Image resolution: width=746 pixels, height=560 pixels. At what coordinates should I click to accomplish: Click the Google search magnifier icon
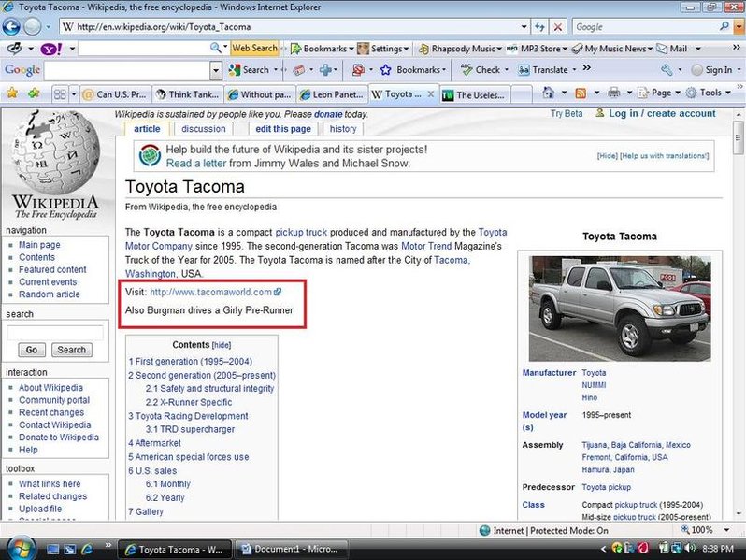point(724,26)
